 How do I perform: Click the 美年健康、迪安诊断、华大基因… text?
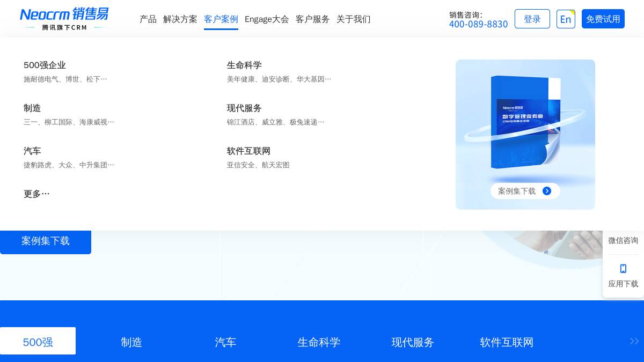pyautogui.click(x=279, y=79)
